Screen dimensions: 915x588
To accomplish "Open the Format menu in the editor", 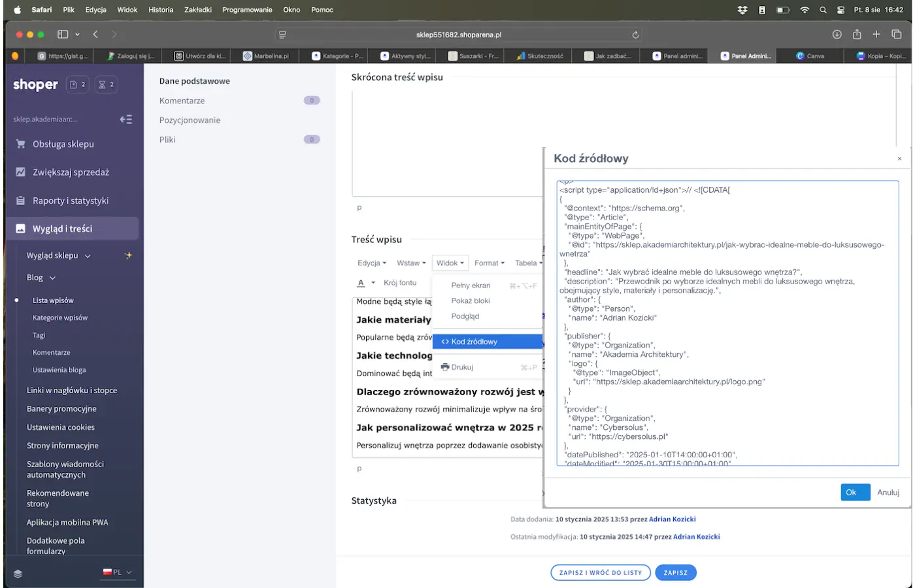I will tap(490, 263).
